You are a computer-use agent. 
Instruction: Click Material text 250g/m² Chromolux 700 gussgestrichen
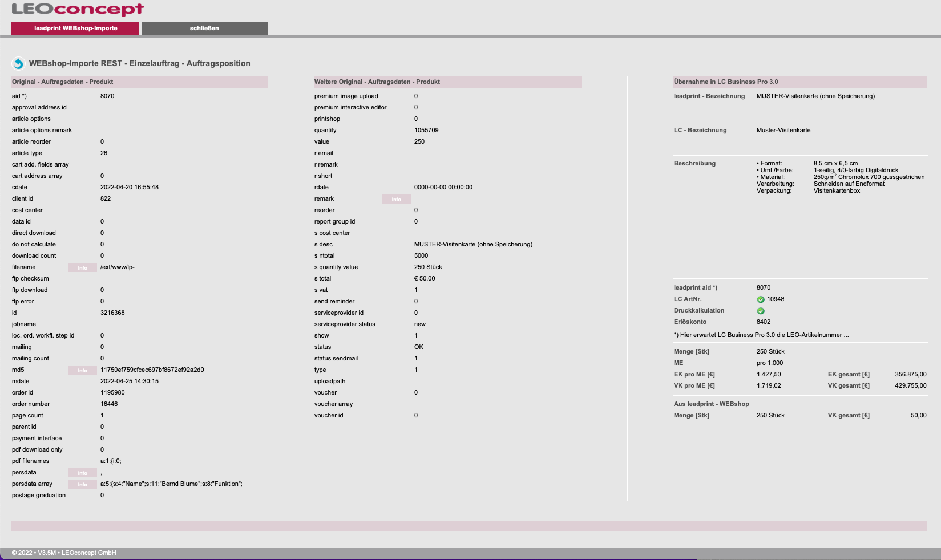pyautogui.click(x=869, y=177)
